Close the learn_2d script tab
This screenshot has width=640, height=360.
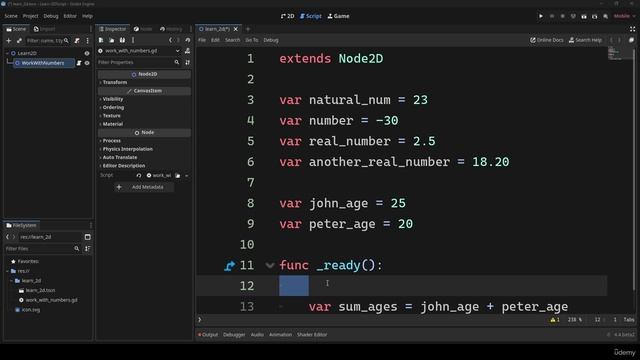pos(236,29)
